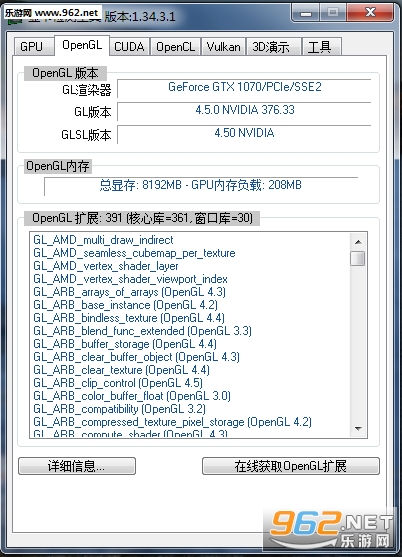Click the GLSL版本 label

coord(86,135)
